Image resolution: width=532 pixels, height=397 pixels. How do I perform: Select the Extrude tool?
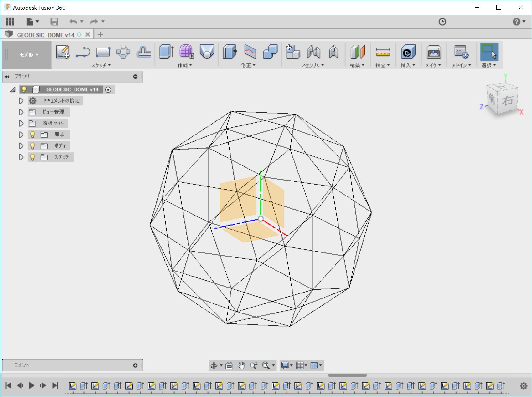point(166,52)
